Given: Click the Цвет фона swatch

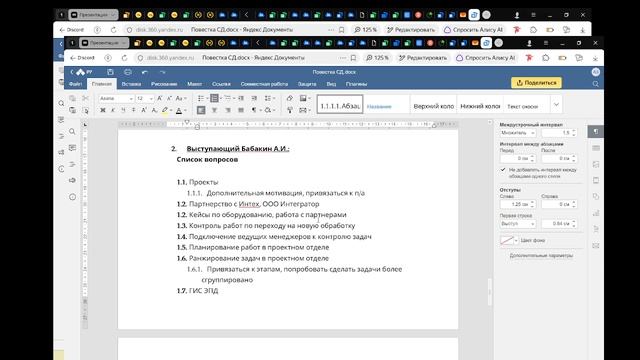Looking at the screenshot, I should (x=507, y=240).
